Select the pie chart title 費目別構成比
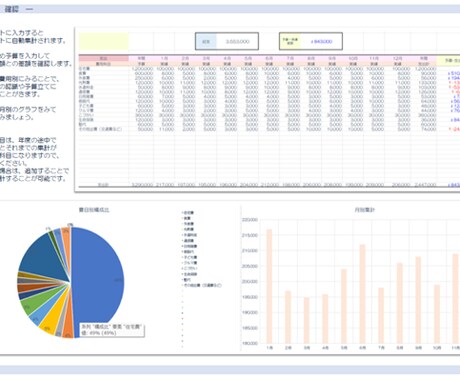Image resolution: width=460 pixels, height=380 pixels. (x=94, y=210)
